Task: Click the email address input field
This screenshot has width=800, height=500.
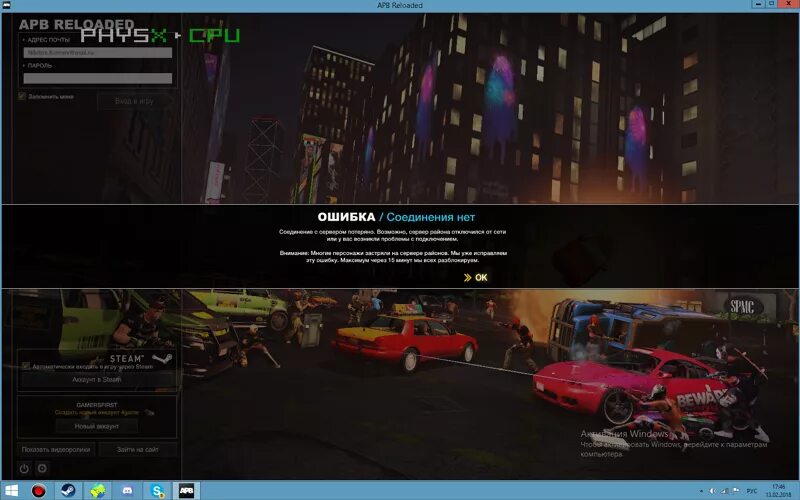Action: (97, 53)
